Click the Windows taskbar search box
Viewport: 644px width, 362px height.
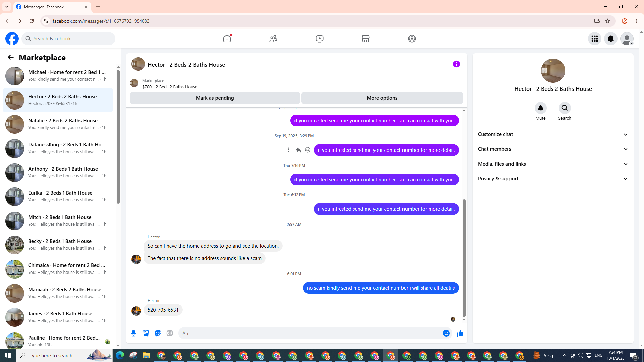(x=64, y=355)
